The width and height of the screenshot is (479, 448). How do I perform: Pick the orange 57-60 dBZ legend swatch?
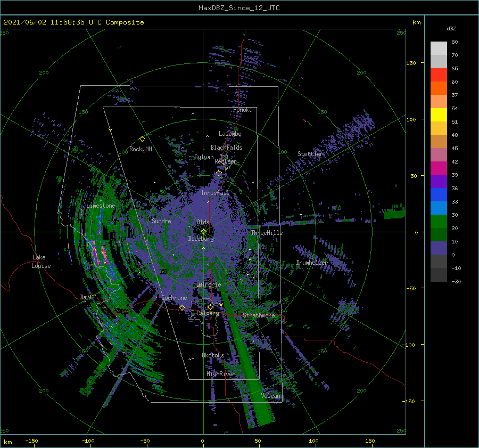point(439,88)
